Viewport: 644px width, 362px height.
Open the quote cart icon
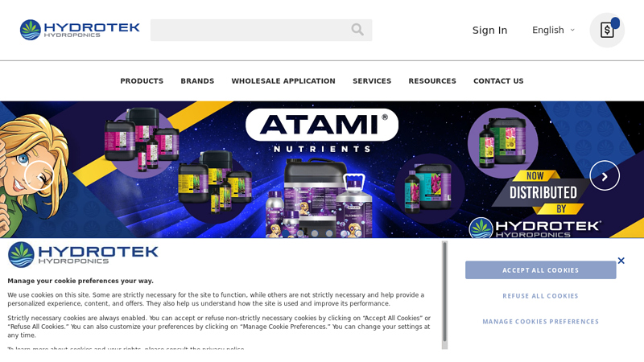click(x=607, y=30)
